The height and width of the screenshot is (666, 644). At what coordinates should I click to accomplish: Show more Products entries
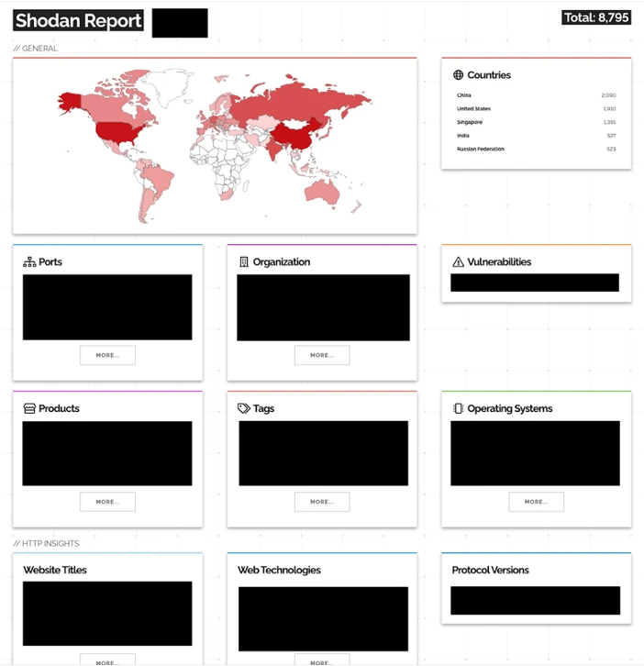point(107,502)
